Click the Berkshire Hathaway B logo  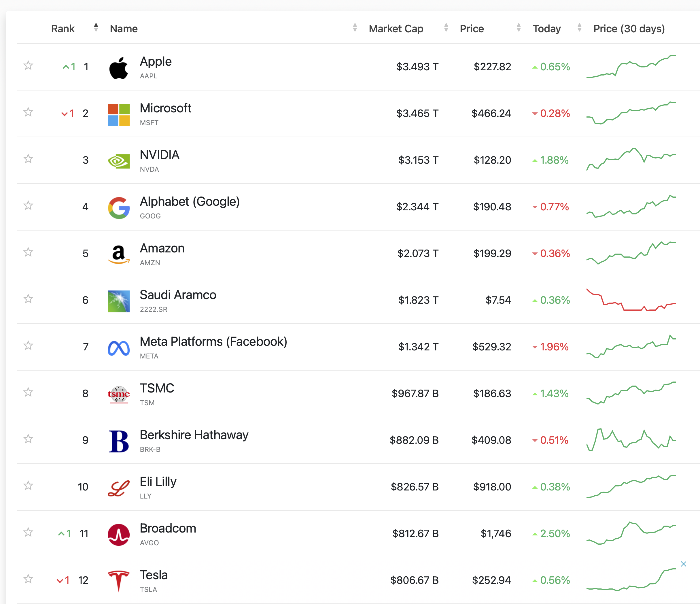119,441
